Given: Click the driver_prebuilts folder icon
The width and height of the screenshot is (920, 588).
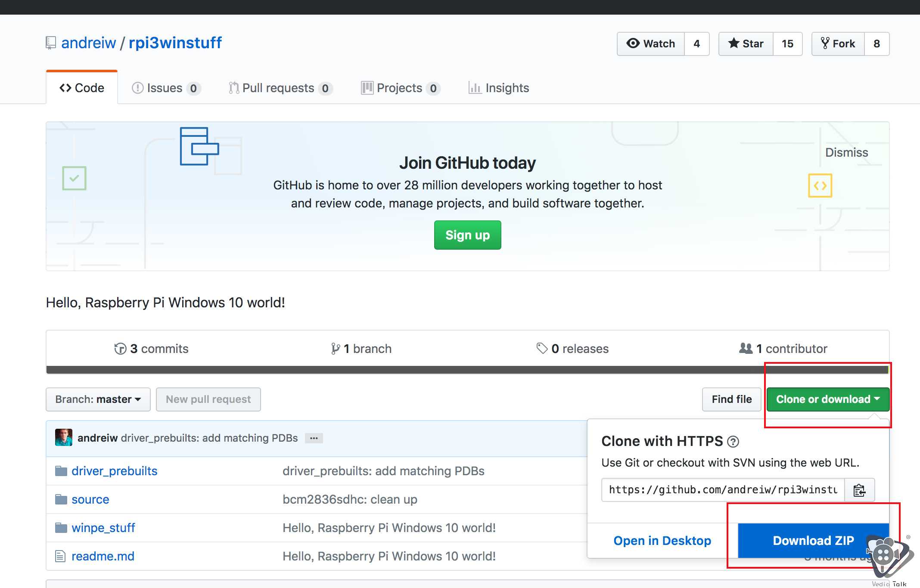Looking at the screenshot, I should 61,471.
